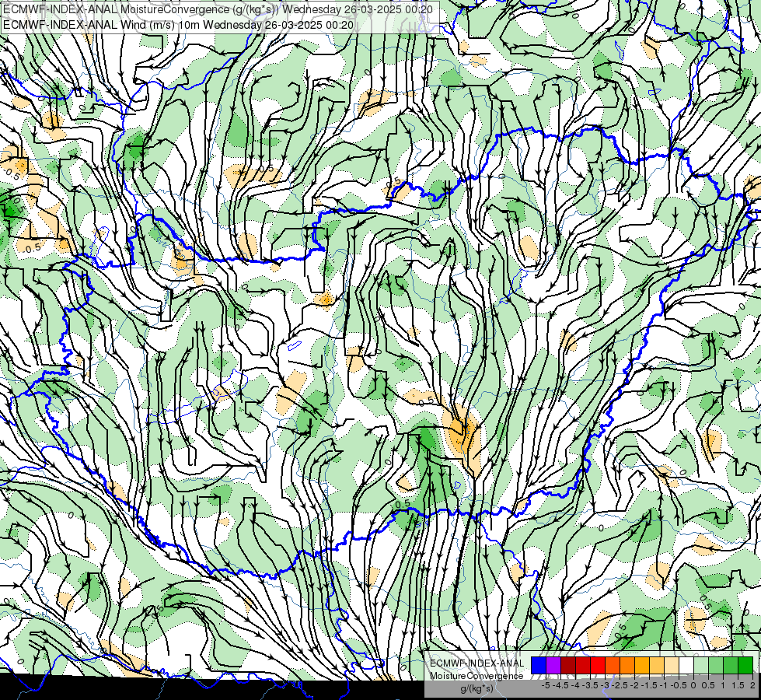This screenshot has height=700, width=761.
Task: Click the legend word MoistureConvergence
Action: point(476,676)
